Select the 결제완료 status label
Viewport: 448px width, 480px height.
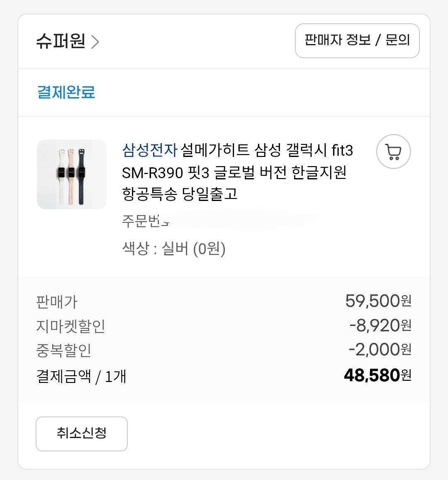click(66, 92)
